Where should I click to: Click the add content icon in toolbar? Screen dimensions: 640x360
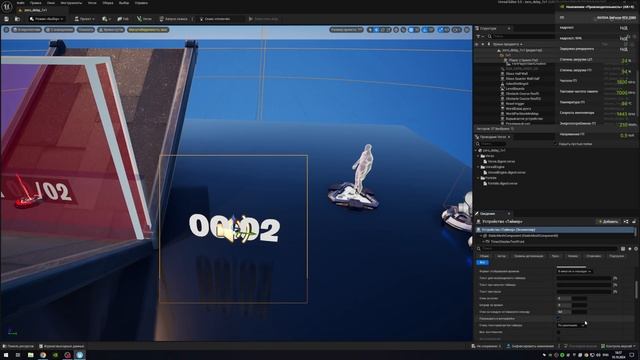point(105,19)
